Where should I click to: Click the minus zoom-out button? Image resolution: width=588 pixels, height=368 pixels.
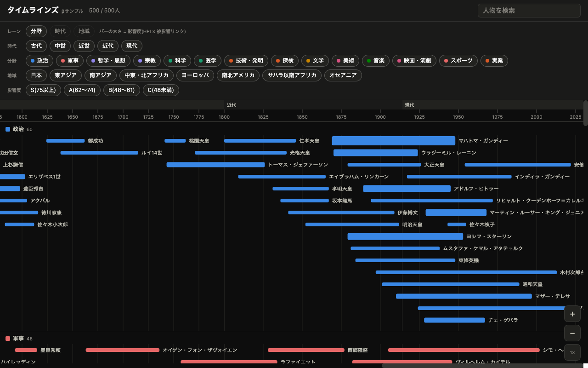coord(572,333)
